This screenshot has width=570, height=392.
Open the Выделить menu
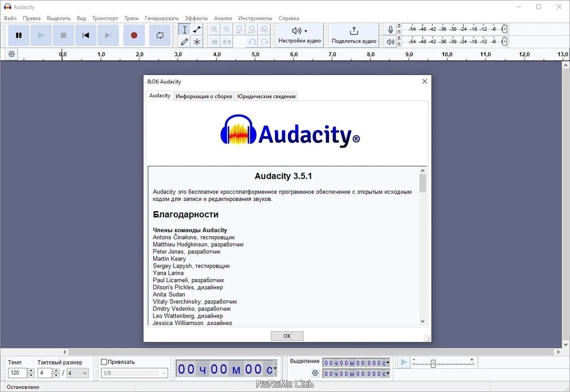click(x=59, y=18)
